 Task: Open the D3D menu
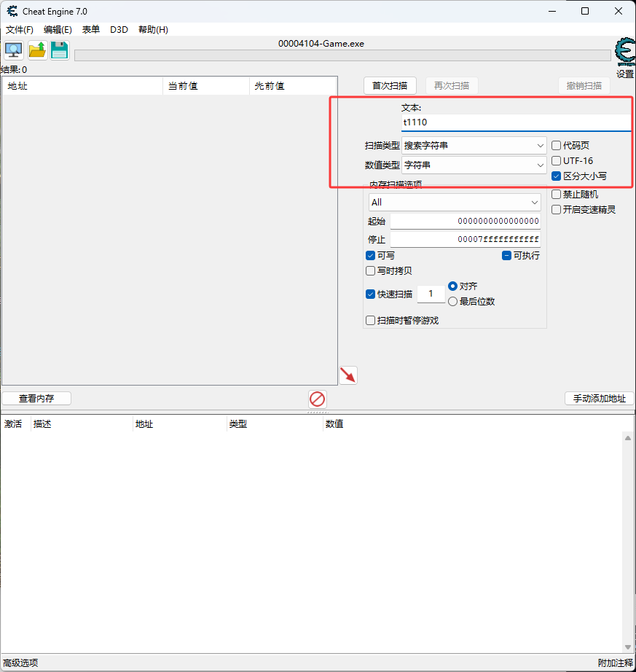[x=119, y=30]
